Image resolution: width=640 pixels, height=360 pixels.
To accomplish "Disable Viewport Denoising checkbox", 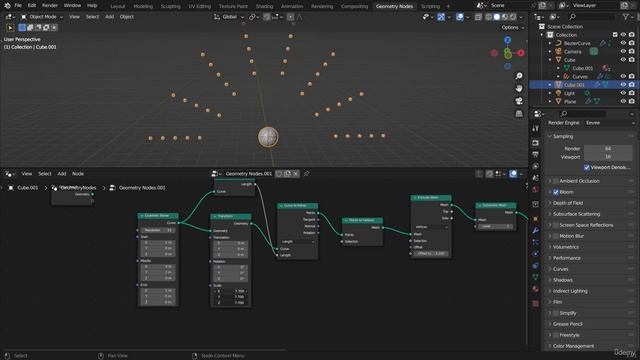I will (587, 167).
